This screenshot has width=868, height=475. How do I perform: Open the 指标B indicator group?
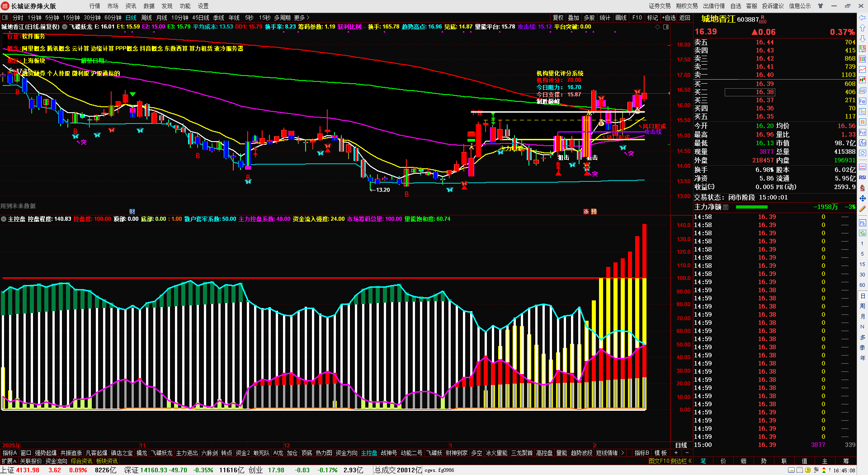(642, 453)
